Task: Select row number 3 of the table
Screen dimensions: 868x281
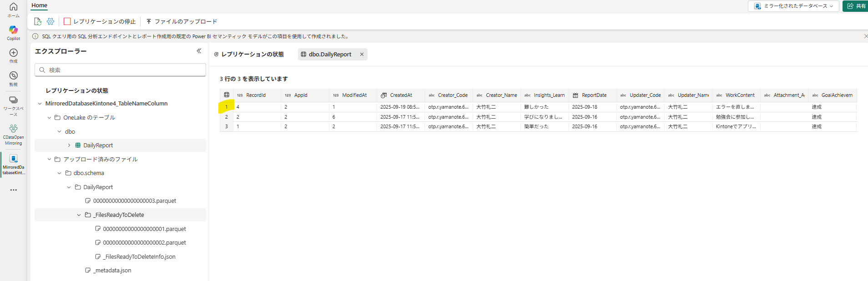Action: click(227, 126)
